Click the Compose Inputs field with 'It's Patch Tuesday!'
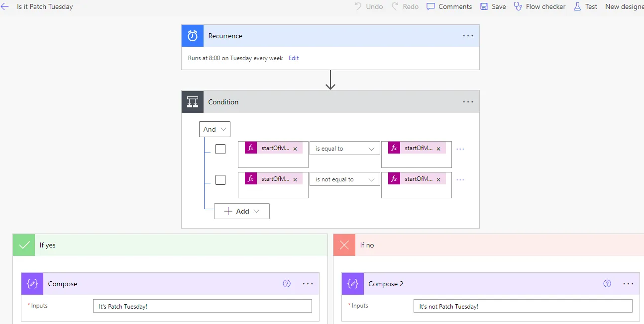This screenshot has height=324, width=644. [203, 306]
